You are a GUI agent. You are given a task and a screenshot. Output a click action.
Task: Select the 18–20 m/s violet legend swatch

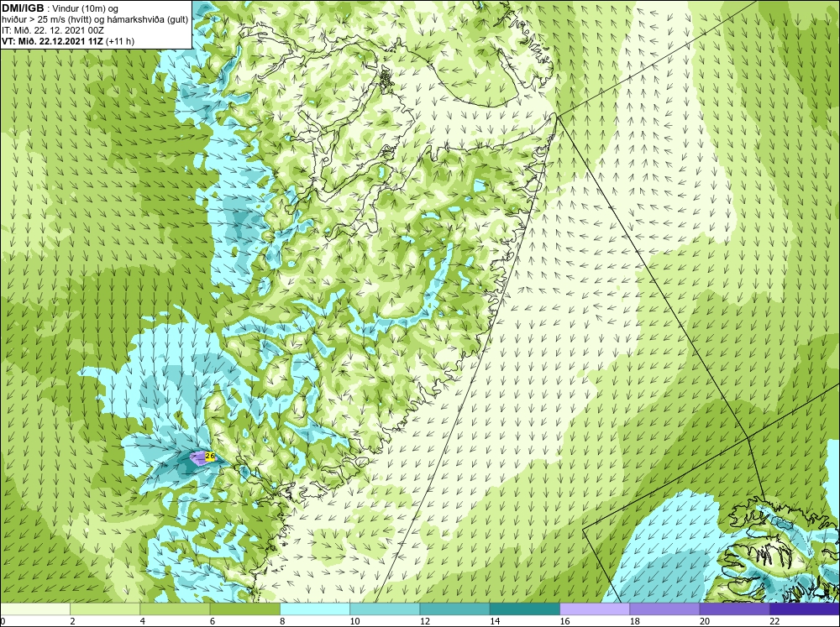pyautogui.click(x=664, y=609)
